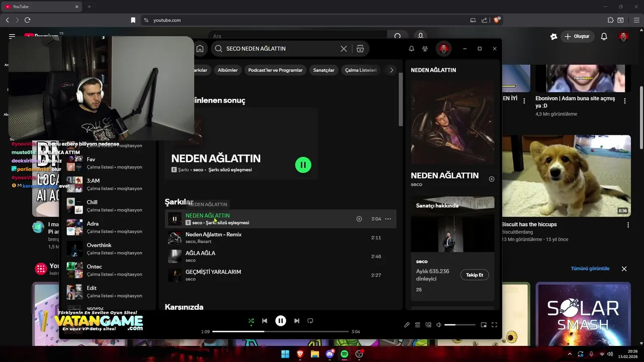
Task: Skip to previous track in Spotify
Action: 265,321
